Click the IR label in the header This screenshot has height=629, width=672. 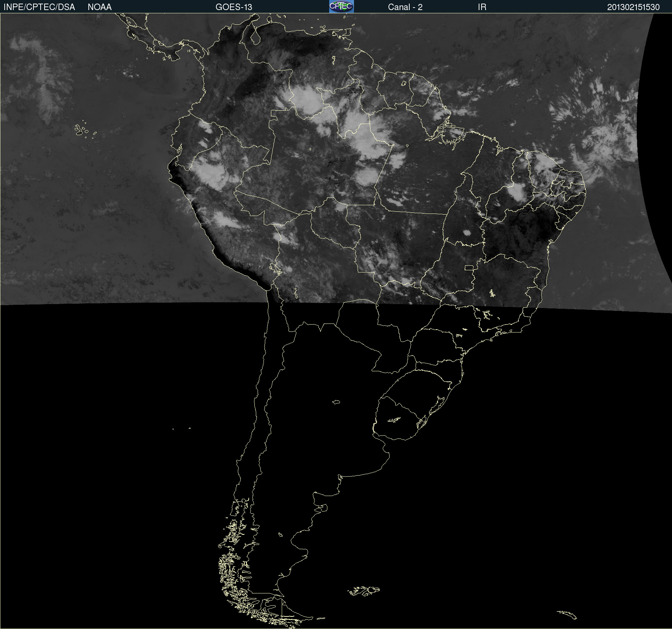coord(482,7)
